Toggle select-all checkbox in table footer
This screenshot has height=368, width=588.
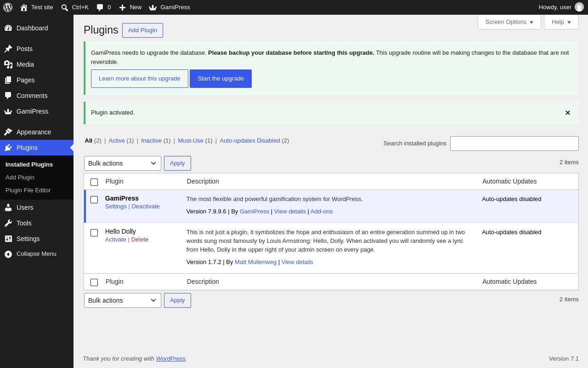pyautogui.click(x=94, y=282)
